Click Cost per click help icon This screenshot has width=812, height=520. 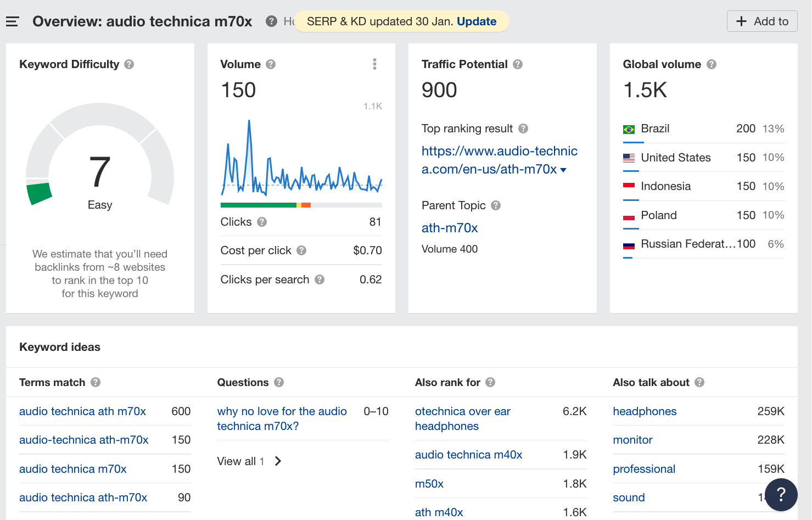coord(301,250)
